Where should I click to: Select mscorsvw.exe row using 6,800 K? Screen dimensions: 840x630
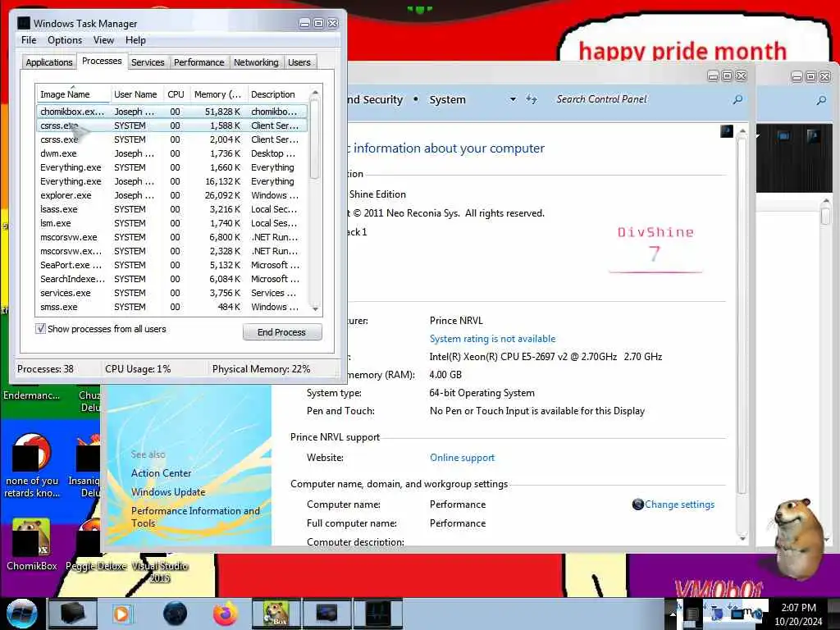click(x=172, y=237)
